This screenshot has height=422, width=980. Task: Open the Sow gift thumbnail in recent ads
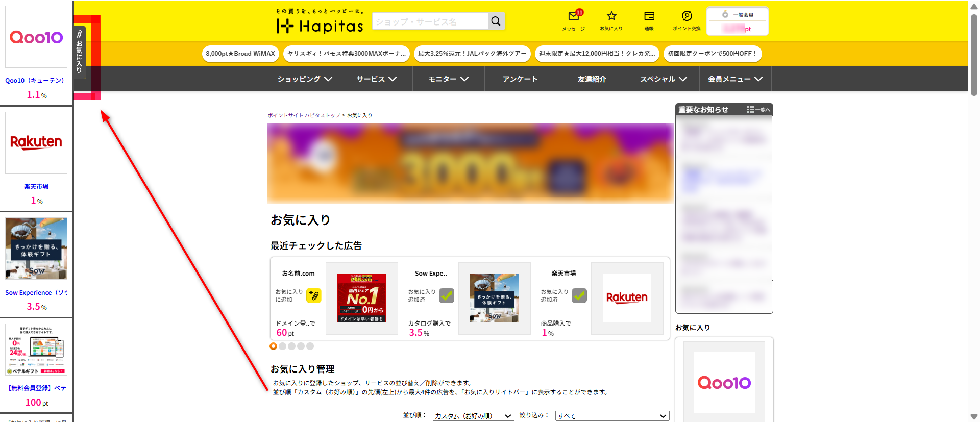pos(495,299)
